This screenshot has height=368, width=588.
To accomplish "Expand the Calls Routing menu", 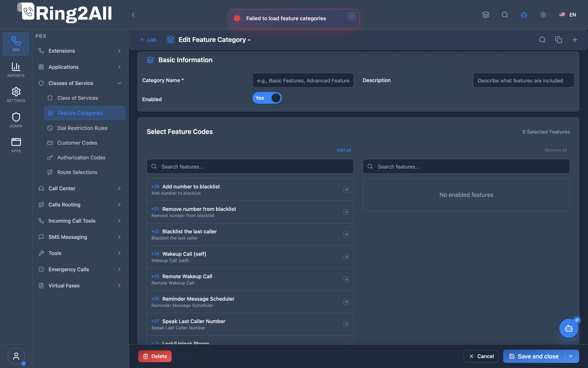I will click(80, 205).
